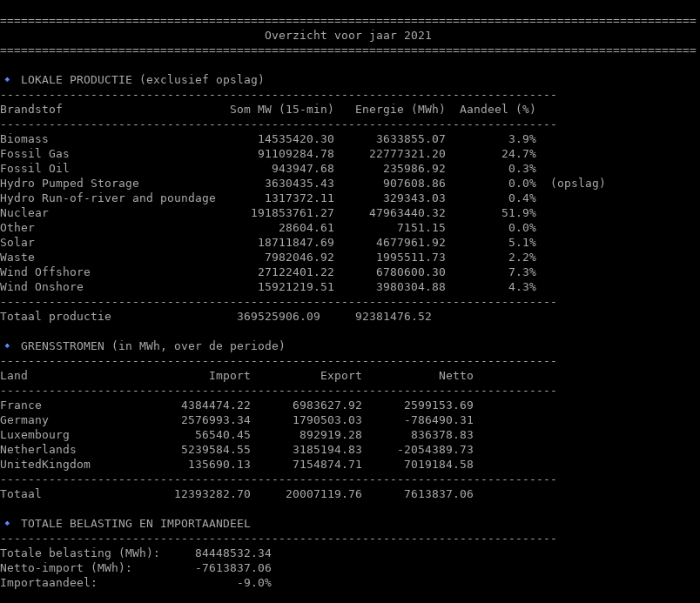Select the "Energie (MWh)" column header
The height and width of the screenshot is (603, 700).
[x=400, y=110]
